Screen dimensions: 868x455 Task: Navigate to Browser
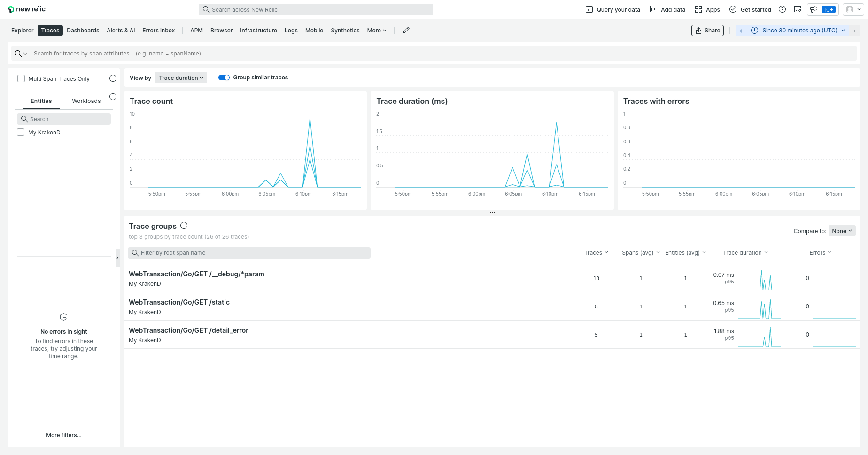(x=221, y=31)
